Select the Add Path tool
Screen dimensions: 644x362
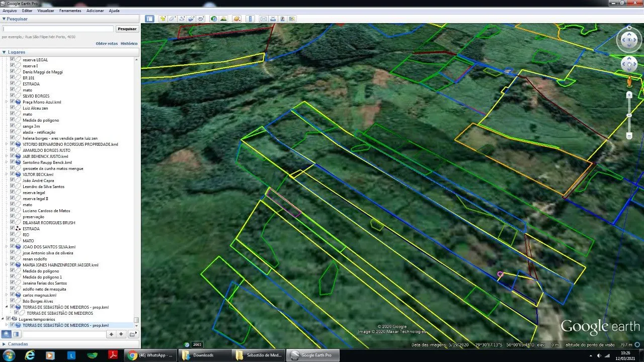(182, 19)
